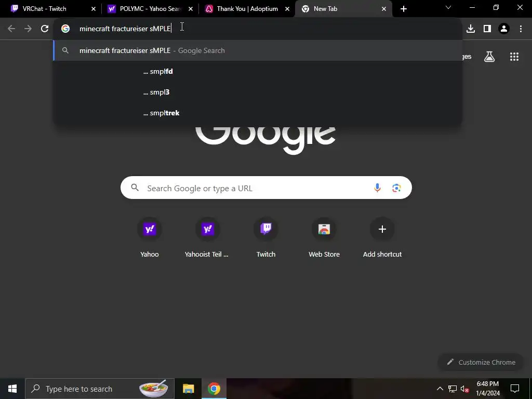532x399 pixels.
Task: Open the Twitch shortcut
Action: (x=266, y=238)
